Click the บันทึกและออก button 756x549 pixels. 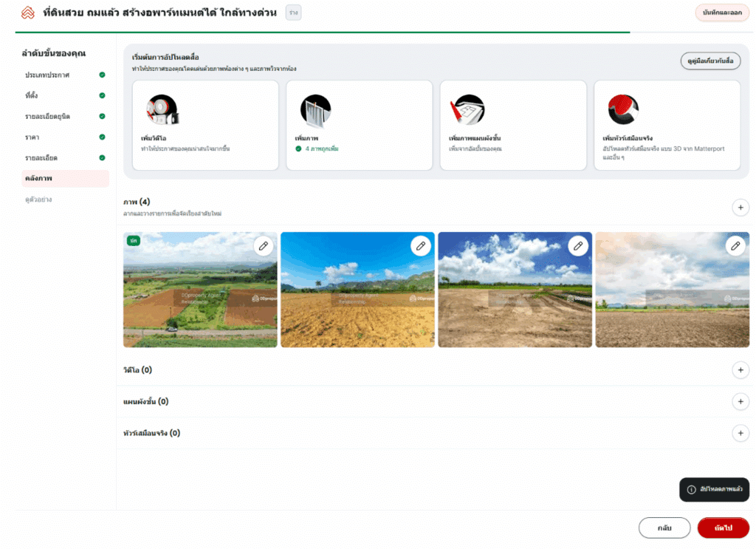pyautogui.click(x=722, y=13)
